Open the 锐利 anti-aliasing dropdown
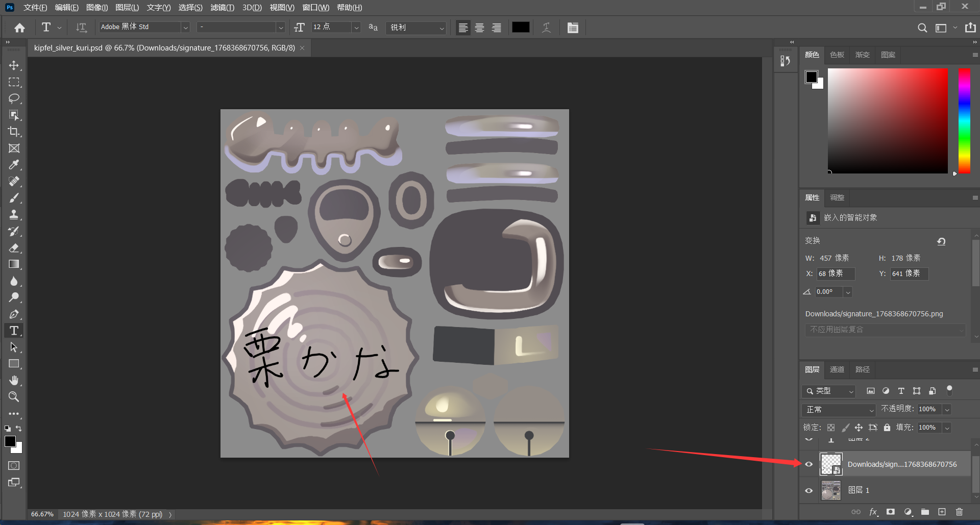The width and height of the screenshot is (980, 525). coord(417,28)
